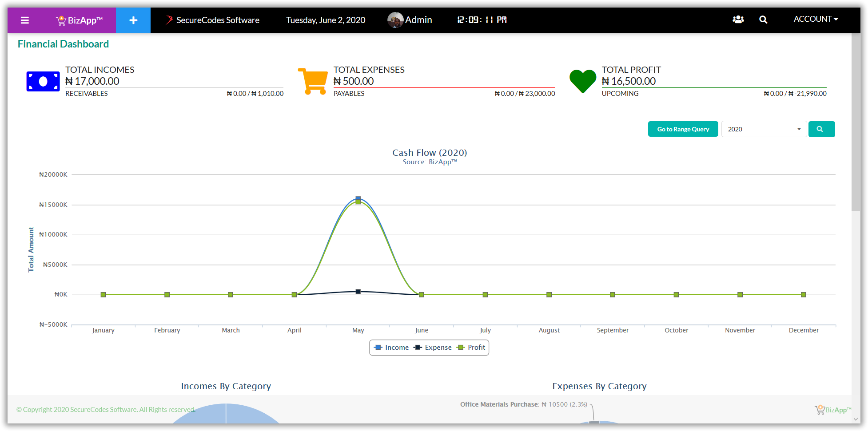Click the May income data point
This screenshot has height=431, width=868.
point(358,199)
